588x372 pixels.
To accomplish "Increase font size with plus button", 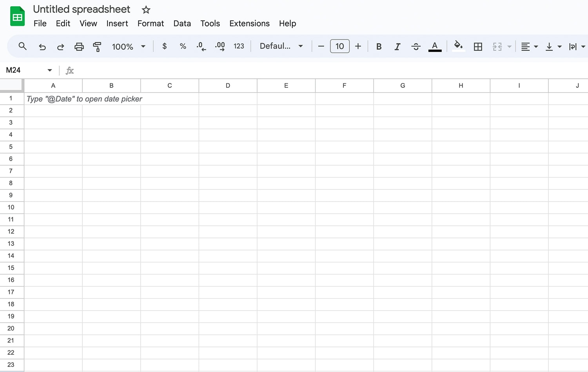I will (x=358, y=46).
